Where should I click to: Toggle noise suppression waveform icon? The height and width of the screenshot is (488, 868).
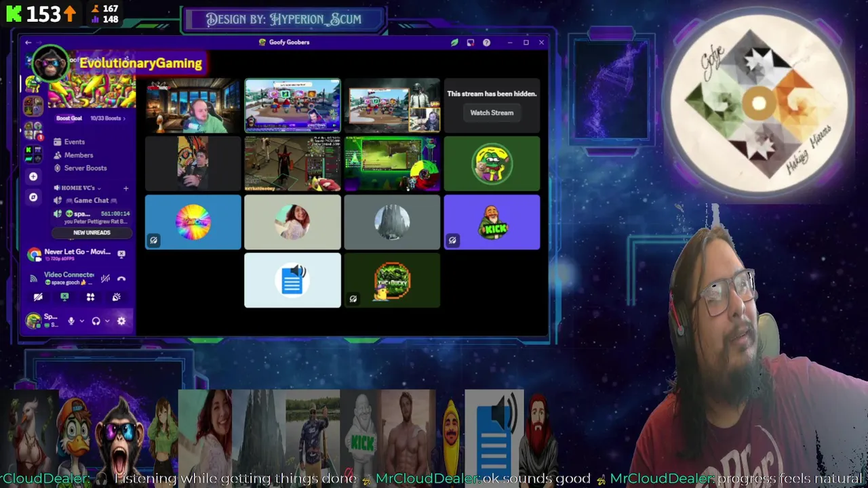105,279
